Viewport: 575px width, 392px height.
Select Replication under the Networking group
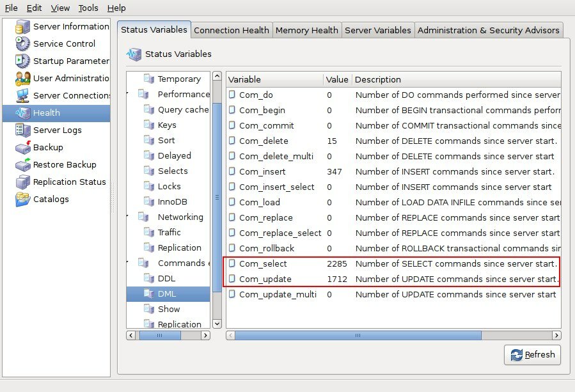(x=179, y=247)
